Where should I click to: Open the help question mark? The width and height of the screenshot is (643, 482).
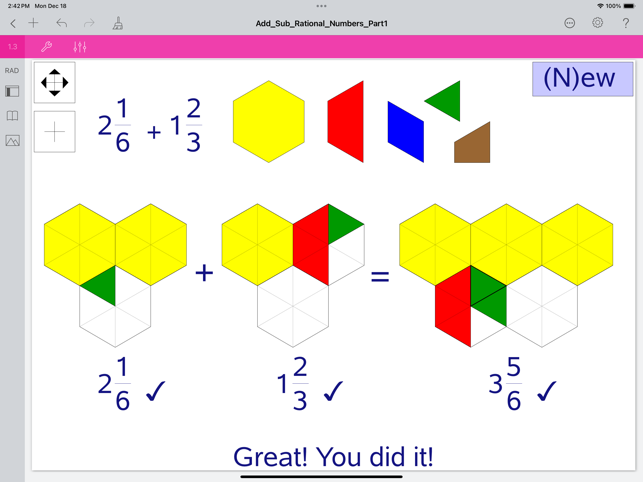[x=626, y=23]
